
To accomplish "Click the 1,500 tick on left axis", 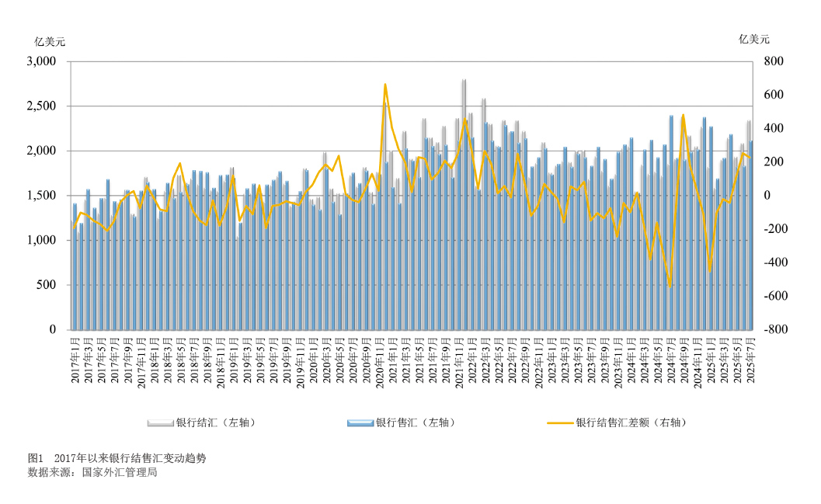I will tap(42, 196).
